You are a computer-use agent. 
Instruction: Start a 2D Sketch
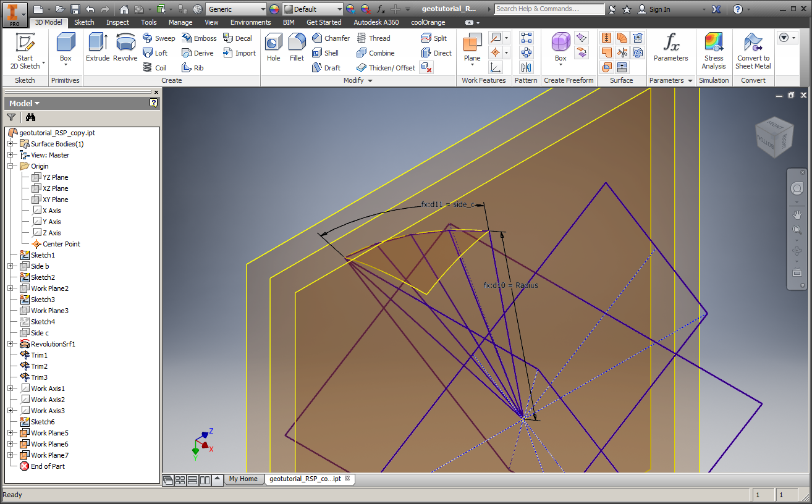click(x=25, y=51)
